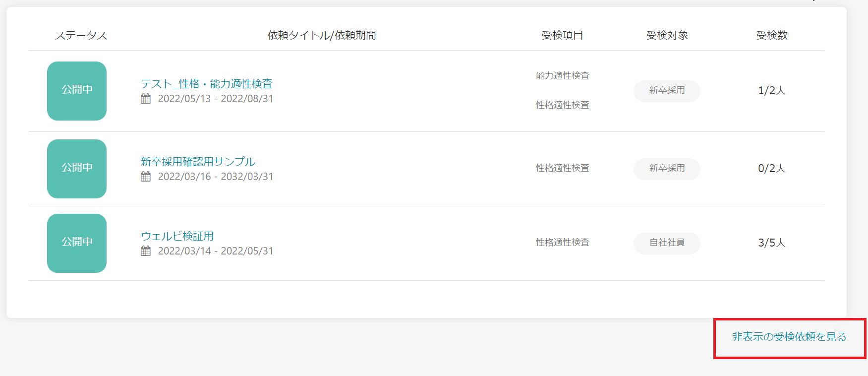The width and height of the screenshot is (868, 376).
Task: Click 公開中 badge for 新卒採用確認用サンプル
Action: tap(77, 169)
